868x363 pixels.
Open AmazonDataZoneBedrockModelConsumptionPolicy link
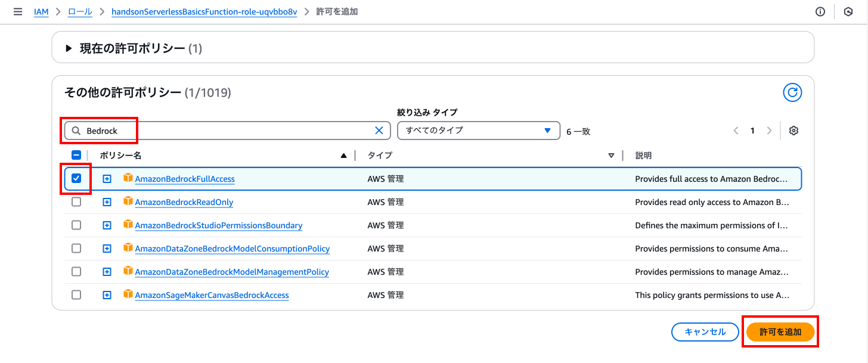coord(232,249)
